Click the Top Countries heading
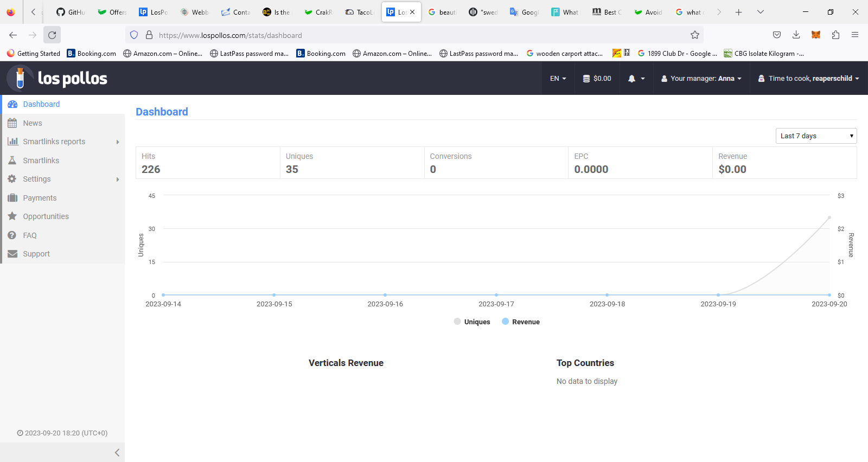 585,363
